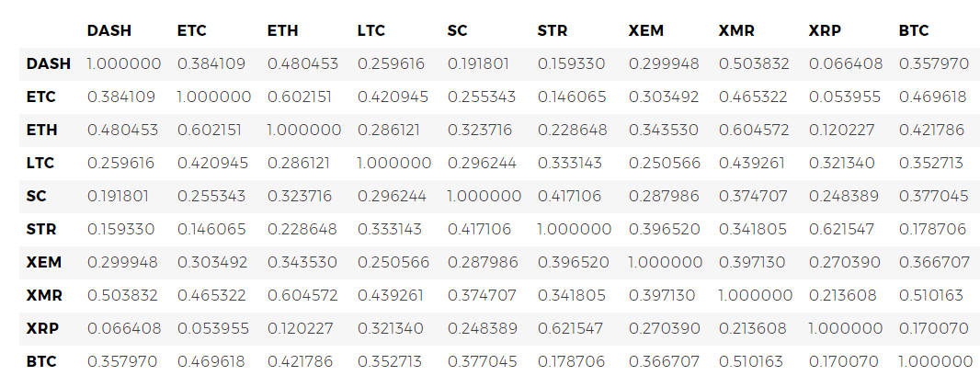
Task: Select LTC row value 0.333143
Action: [569, 164]
